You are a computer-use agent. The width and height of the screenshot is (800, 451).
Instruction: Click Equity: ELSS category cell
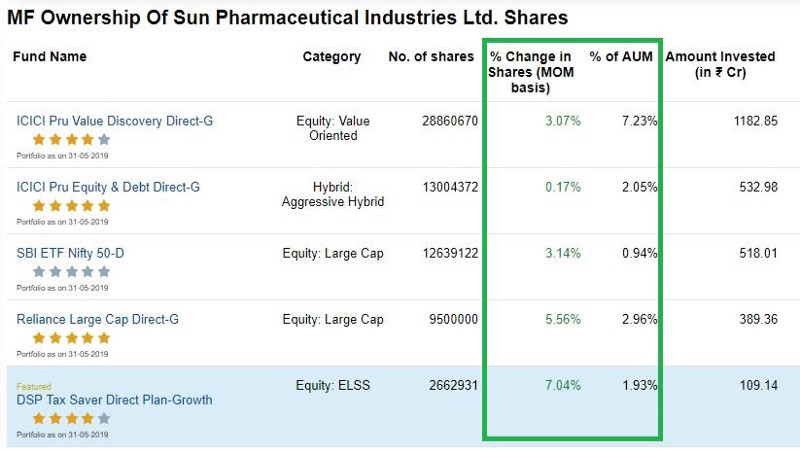332,385
